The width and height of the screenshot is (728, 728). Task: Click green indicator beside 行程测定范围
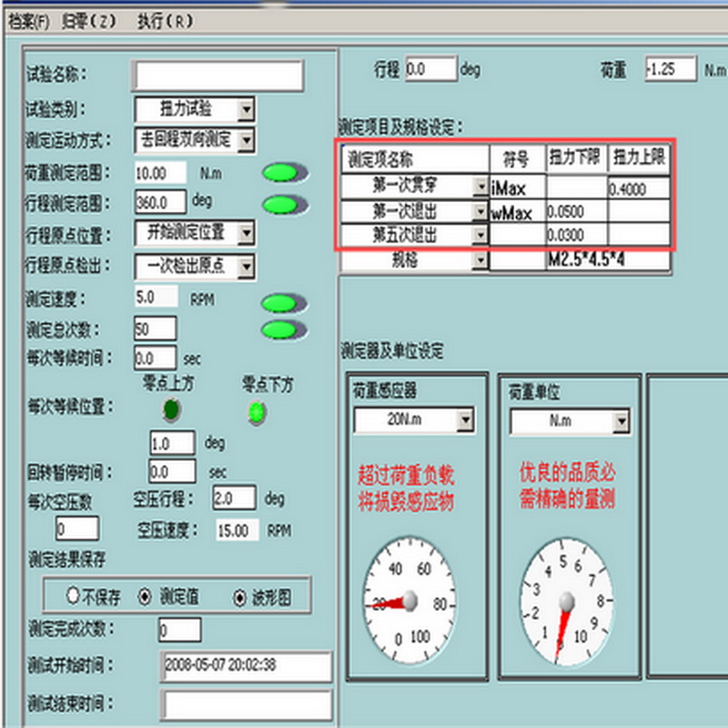tap(280, 205)
